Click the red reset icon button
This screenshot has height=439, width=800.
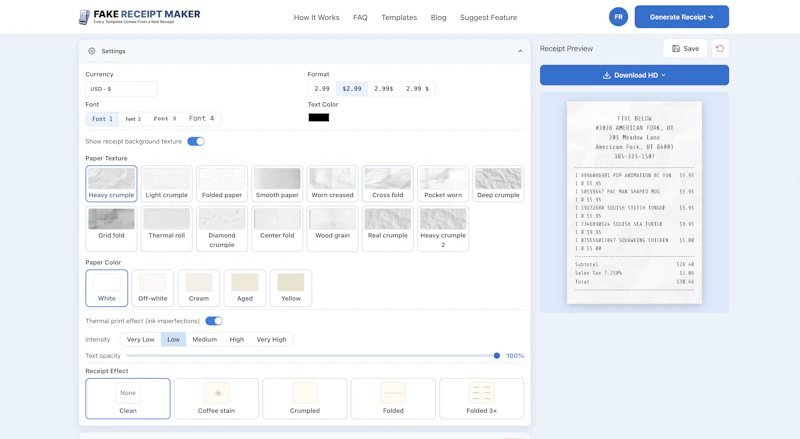[720, 48]
